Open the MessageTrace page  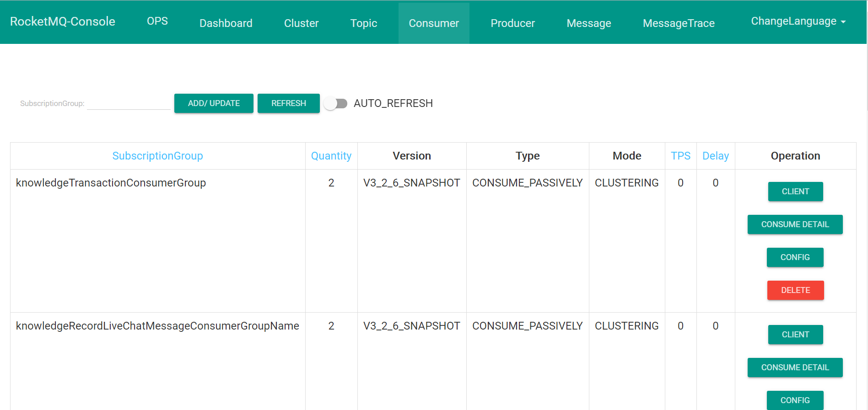[679, 23]
